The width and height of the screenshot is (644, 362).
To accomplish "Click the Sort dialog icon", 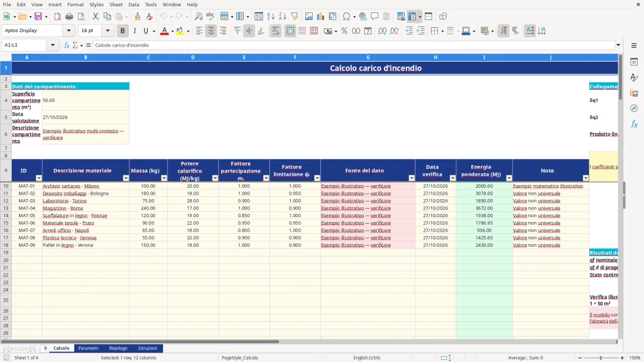I will (259, 17).
